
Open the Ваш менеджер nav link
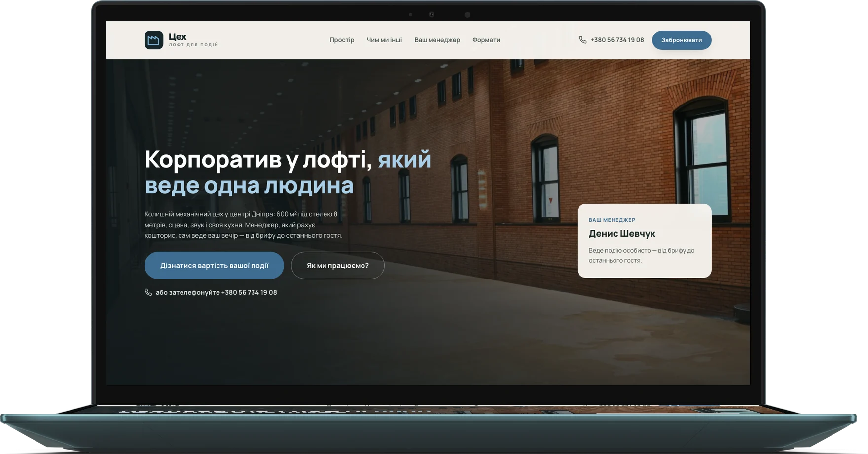(x=437, y=40)
